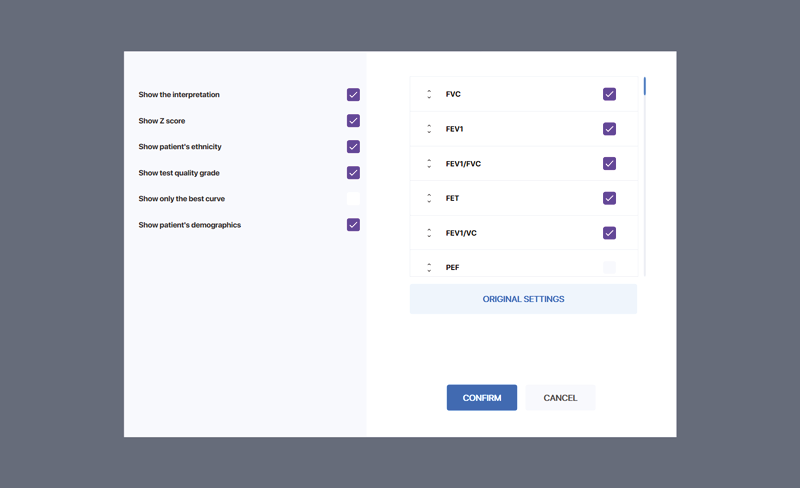Viewport: 800px width, 488px height.
Task: Confirm the settings changes
Action: point(481,398)
